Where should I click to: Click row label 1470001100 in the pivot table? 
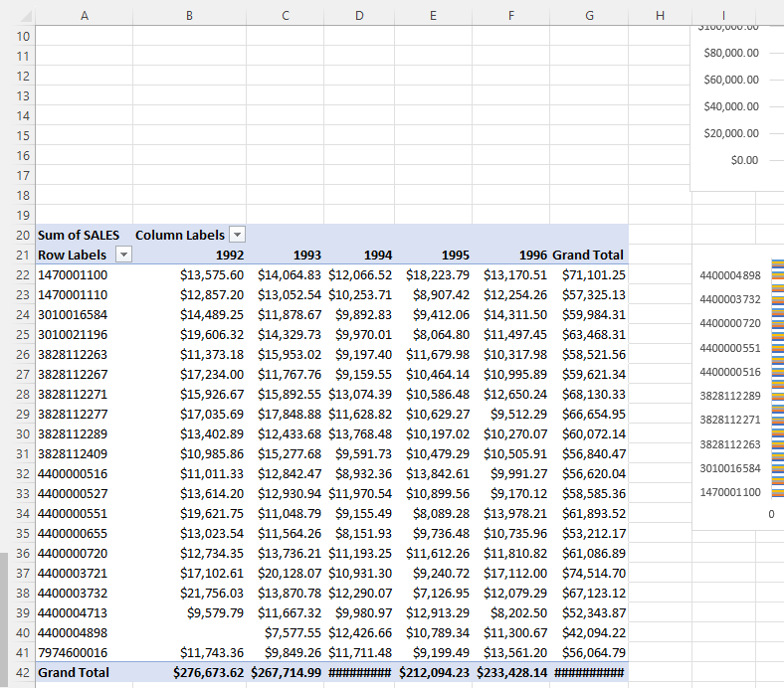point(73,275)
